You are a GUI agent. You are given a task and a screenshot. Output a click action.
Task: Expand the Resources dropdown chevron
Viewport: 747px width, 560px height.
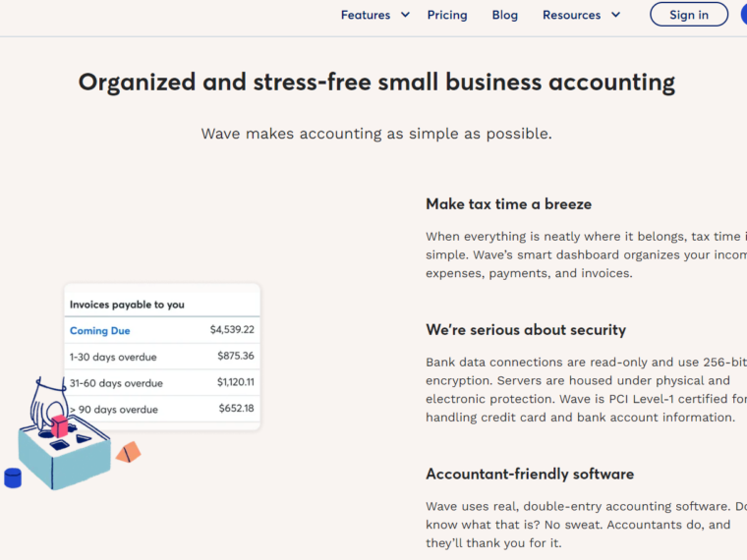615,15
